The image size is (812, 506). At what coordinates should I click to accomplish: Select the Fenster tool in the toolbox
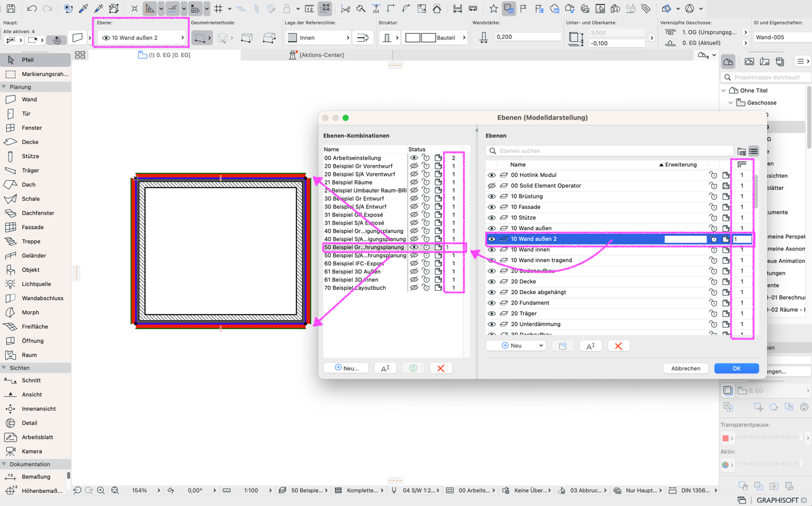pos(35,128)
